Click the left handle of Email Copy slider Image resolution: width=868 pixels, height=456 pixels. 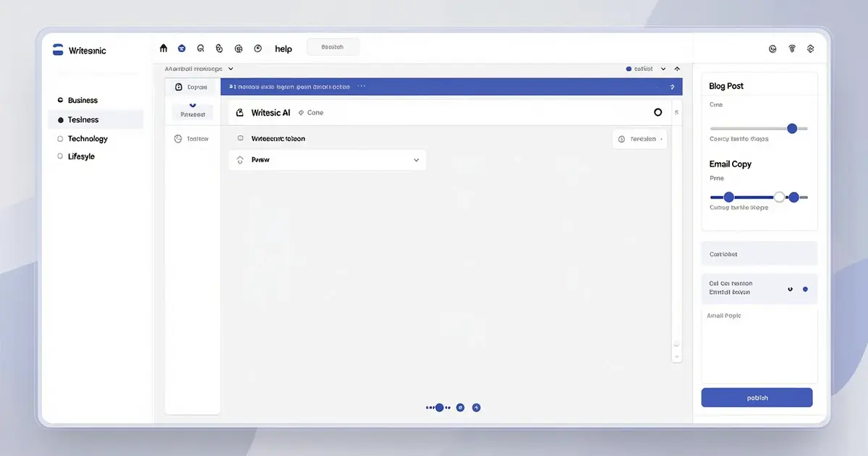point(729,197)
